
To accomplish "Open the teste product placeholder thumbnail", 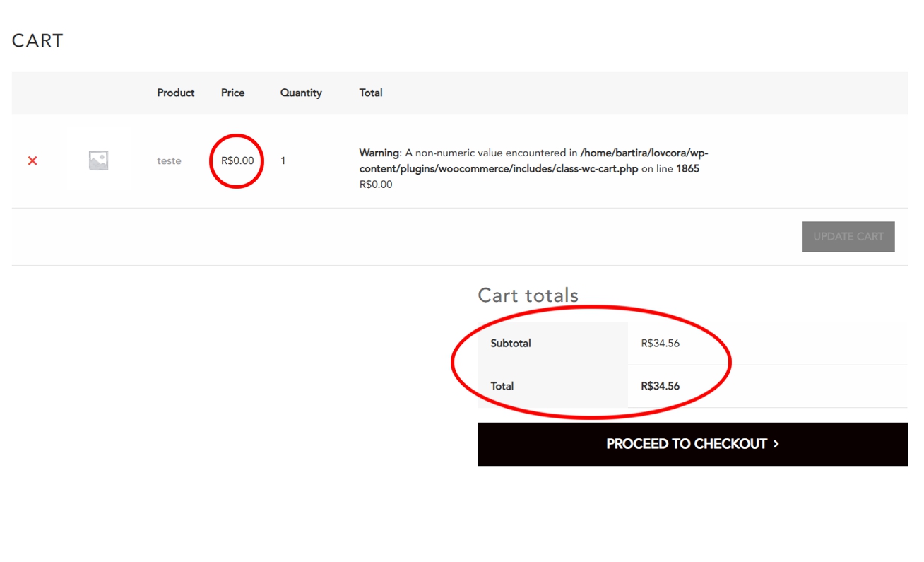I will [x=98, y=160].
